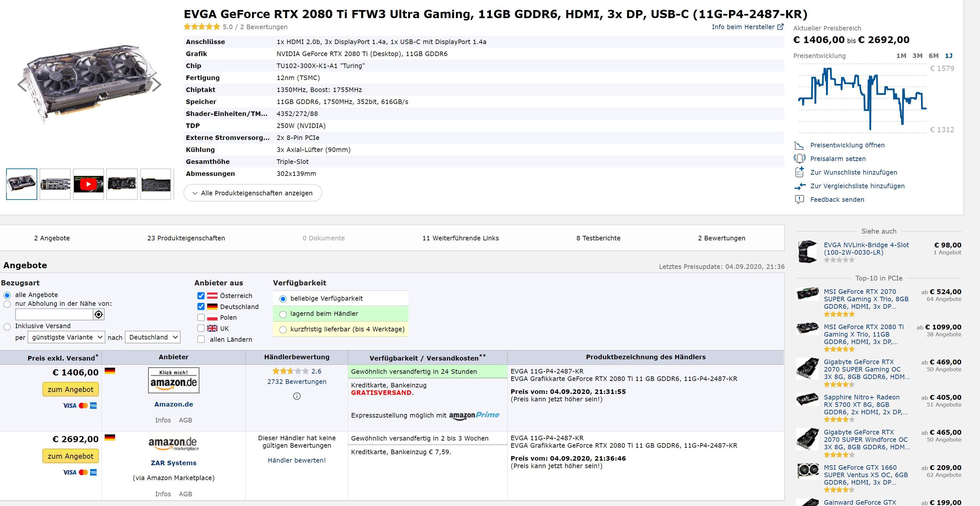Switch price chart to 1M range
Viewport: 980px width, 506px height.
(x=901, y=56)
